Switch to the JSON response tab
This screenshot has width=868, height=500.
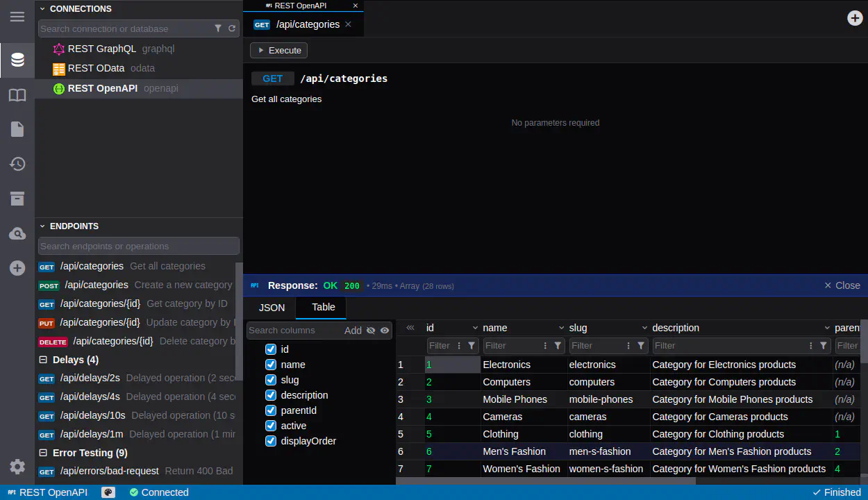click(x=272, y=308)
